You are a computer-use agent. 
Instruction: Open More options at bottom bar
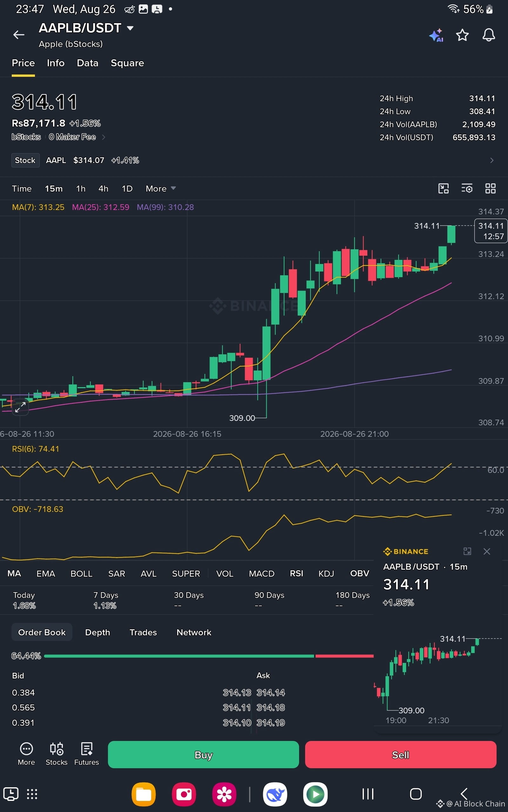[x=26, y=754]
